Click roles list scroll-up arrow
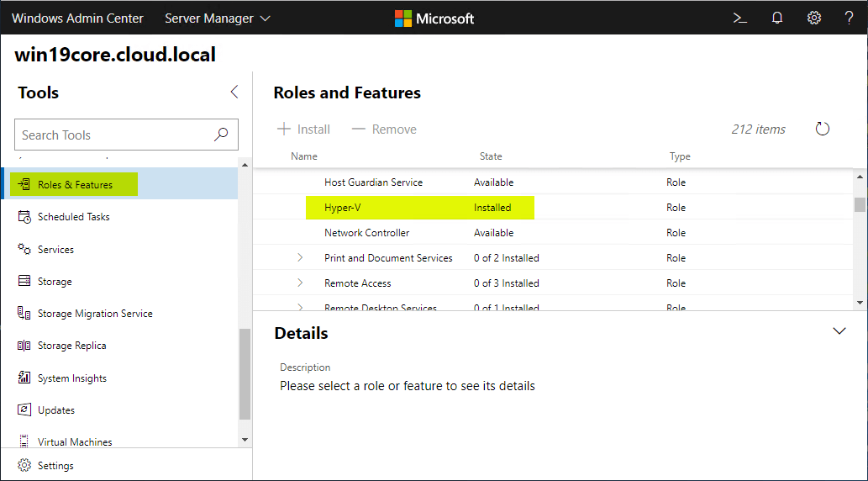This screenshot has width=868, height=481. point(860,177)
